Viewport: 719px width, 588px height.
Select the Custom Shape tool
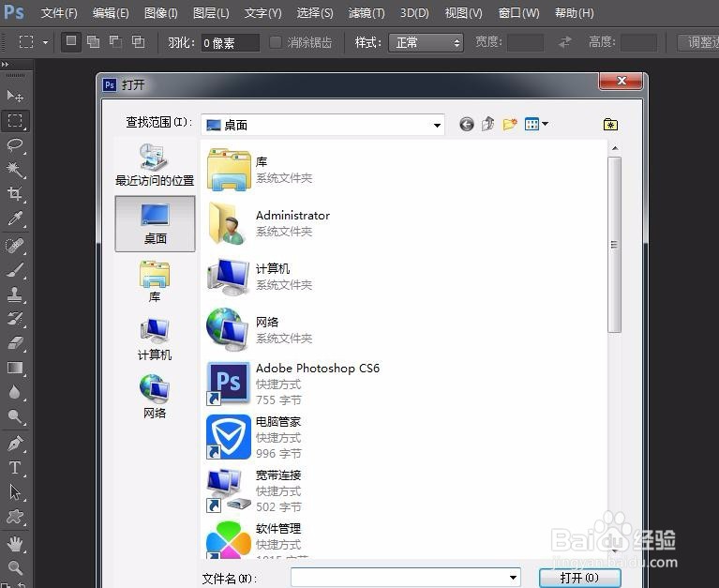[x=15, y=517]
